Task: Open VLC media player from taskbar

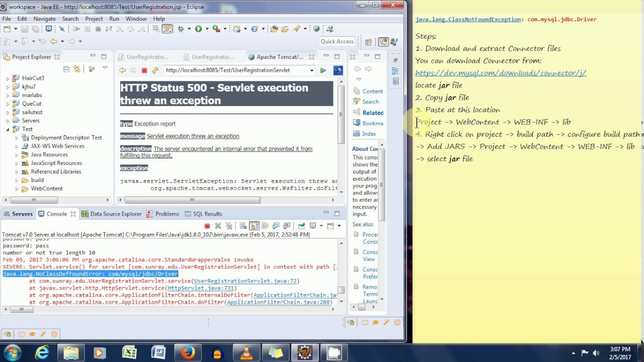Action: [247, 353]
